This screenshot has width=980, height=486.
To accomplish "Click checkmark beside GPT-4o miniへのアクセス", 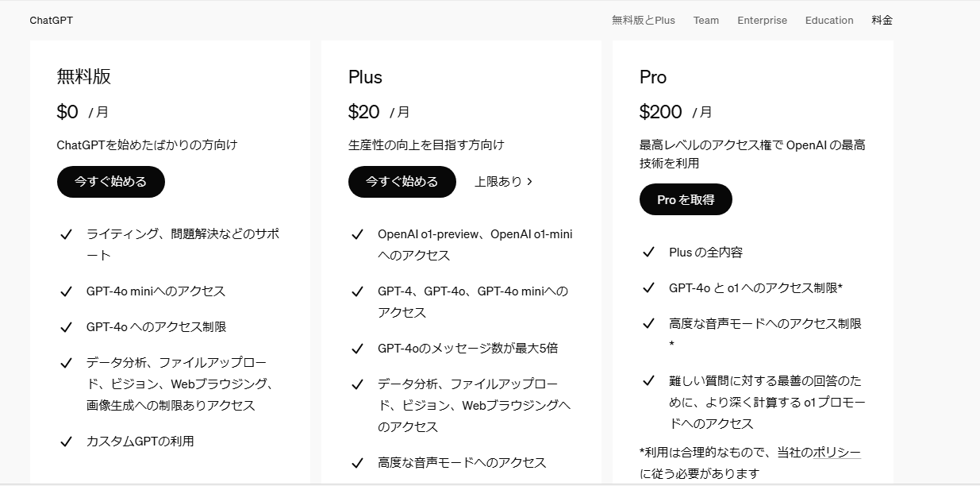I will point(67,291).
